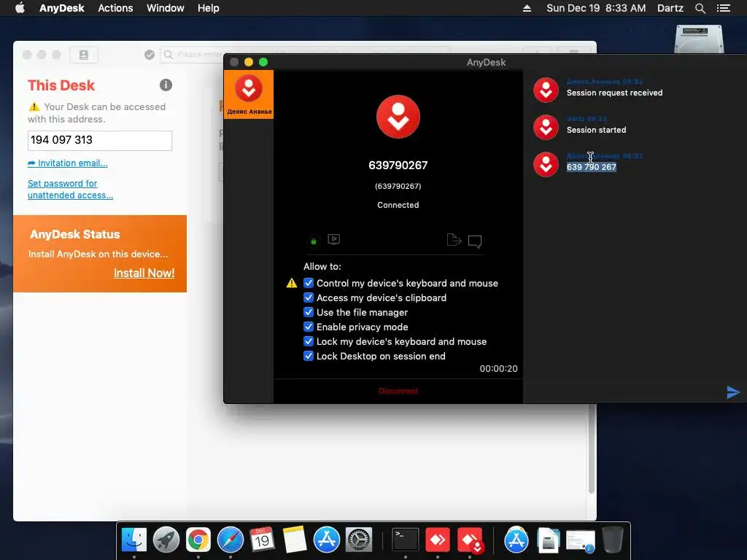The image size is (747, 560).
Task: Click the eject icon in menu bar
Action: 527,8
